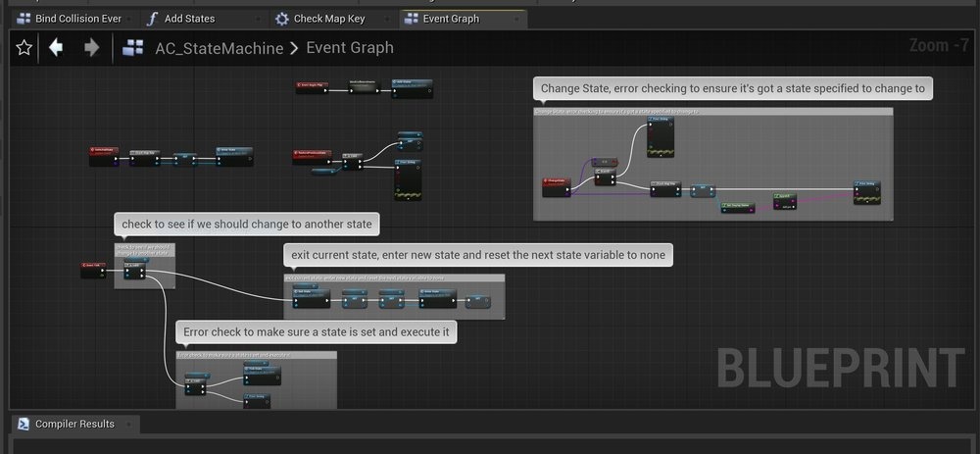Open the Compiler Results panel tab
Image resolution: width=980 pixels, height=454 pixels.
(74, 424)
